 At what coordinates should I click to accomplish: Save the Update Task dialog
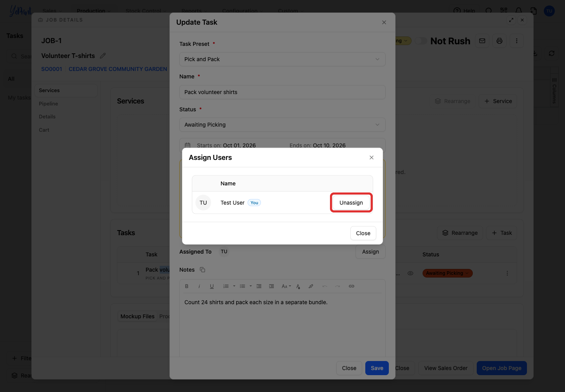pyautogui.click(x=377, y=368)
